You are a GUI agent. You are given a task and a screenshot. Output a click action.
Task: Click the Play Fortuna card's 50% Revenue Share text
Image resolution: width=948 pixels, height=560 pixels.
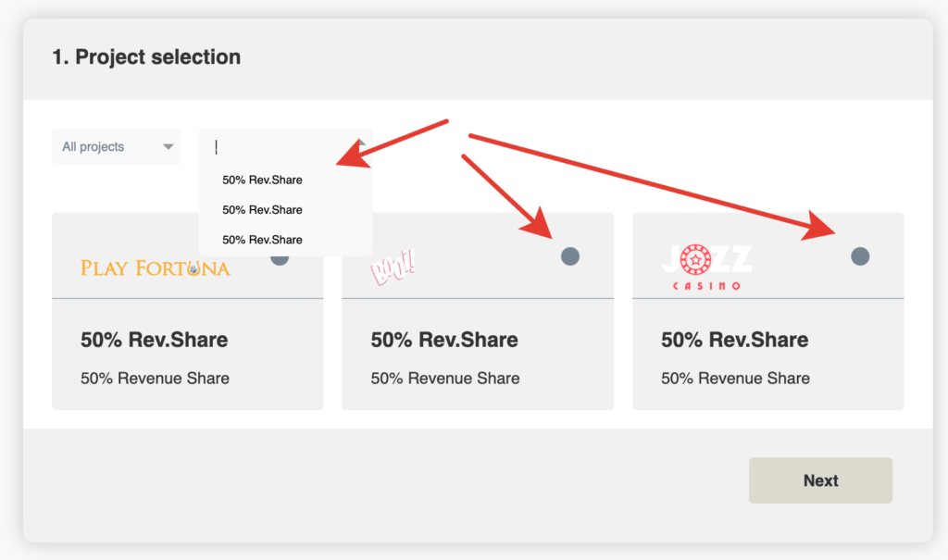(x=155, y=378)
